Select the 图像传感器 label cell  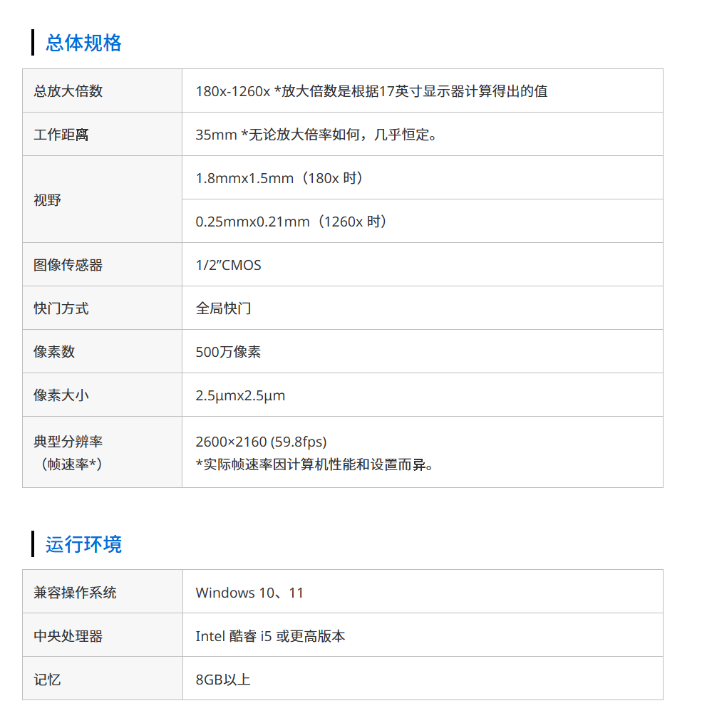point(102,265)
